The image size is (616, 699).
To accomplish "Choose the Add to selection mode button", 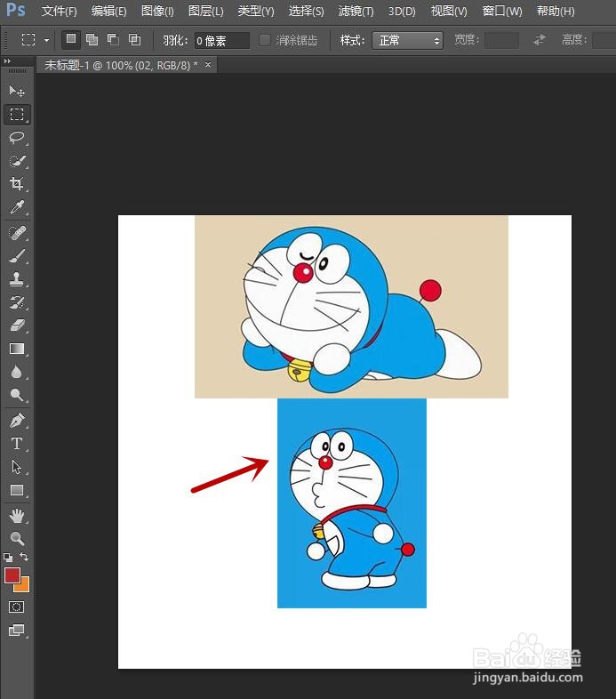I will point(92,40).
